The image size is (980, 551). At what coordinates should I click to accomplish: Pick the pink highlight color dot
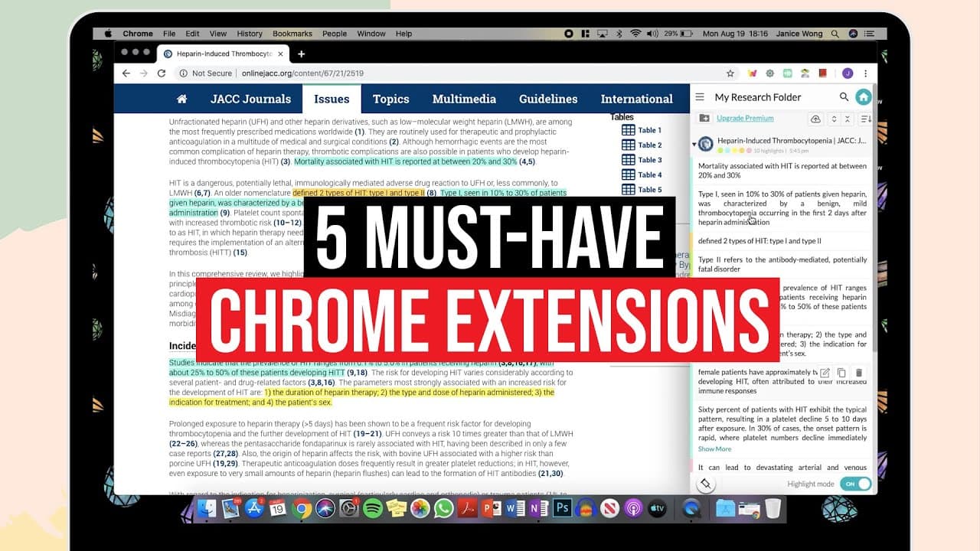pyautogui.click(x=749, y=151)
